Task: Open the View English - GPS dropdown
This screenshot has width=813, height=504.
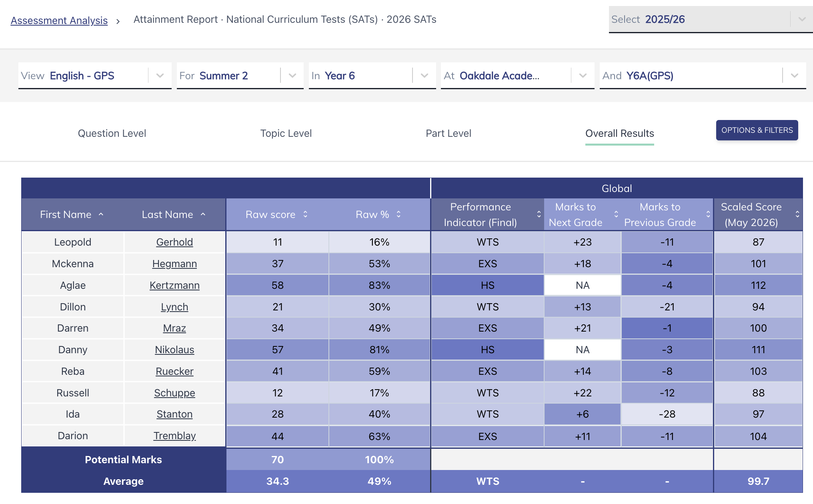Action: coord(95,76)
